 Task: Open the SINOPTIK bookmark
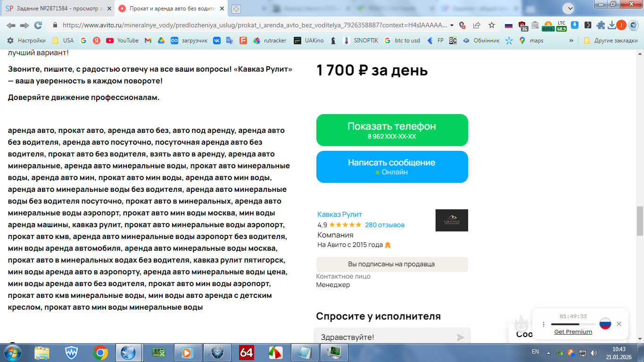361,41
